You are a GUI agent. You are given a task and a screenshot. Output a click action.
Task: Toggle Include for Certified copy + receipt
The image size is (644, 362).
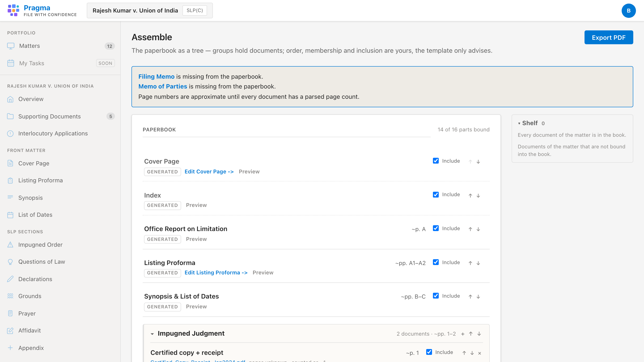[x=429, y=352]
